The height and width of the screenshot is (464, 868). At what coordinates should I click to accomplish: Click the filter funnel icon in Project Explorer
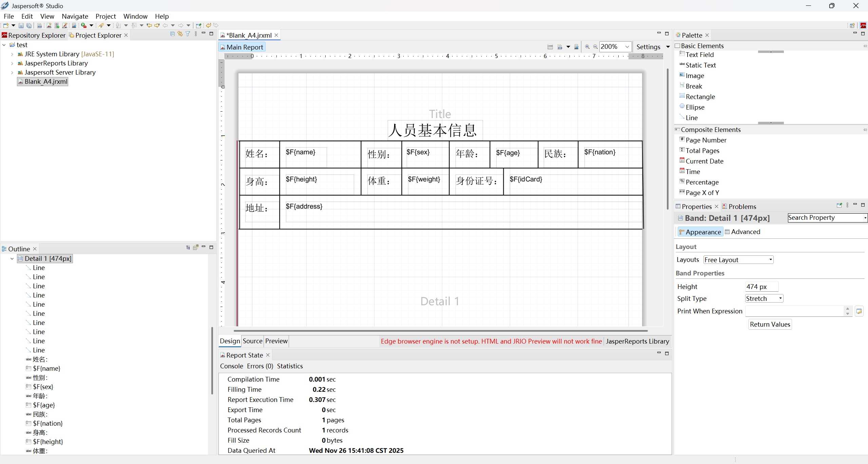tap(188, 34)
